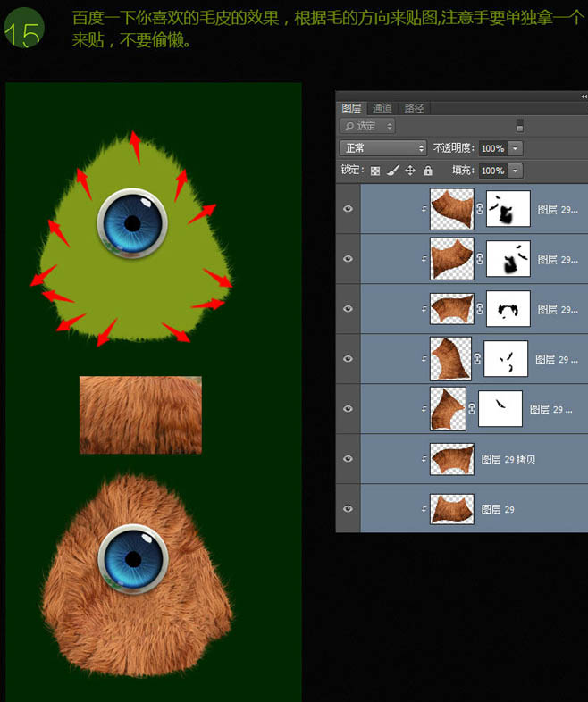The width and height of the screenshot is (588, 702).
Task: Hide the 图层 29 拷贝 layer
Action: tap(348, 459)
